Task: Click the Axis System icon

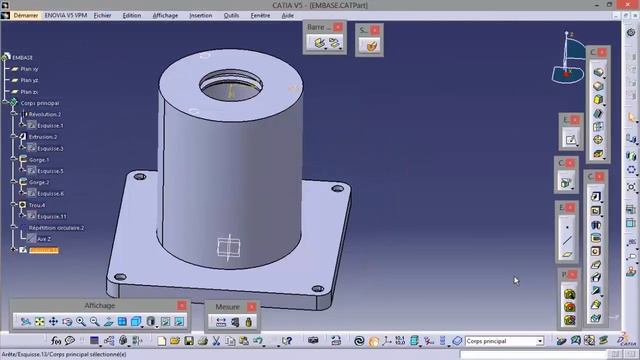Action: point(387,341)
